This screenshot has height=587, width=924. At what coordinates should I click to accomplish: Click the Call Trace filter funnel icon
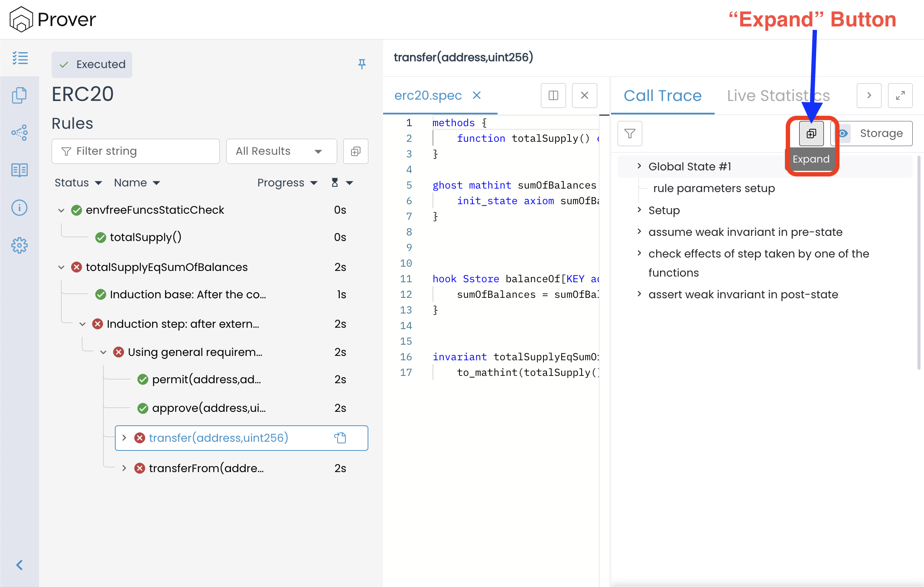[630, 134]
